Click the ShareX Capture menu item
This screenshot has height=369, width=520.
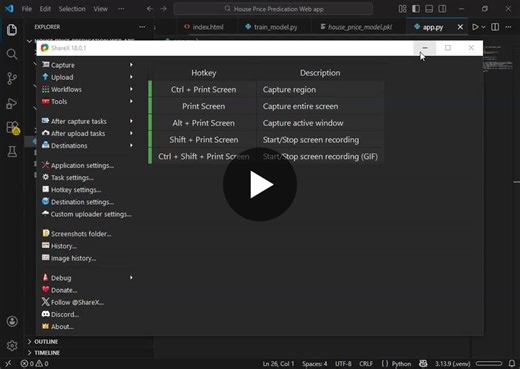pos(63,65)
